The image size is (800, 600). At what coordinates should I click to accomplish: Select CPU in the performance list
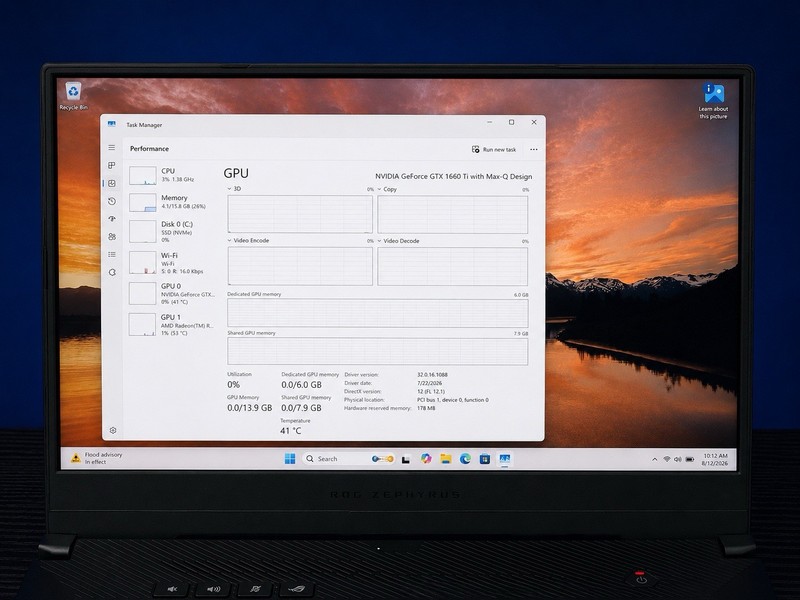coord(171,176)
